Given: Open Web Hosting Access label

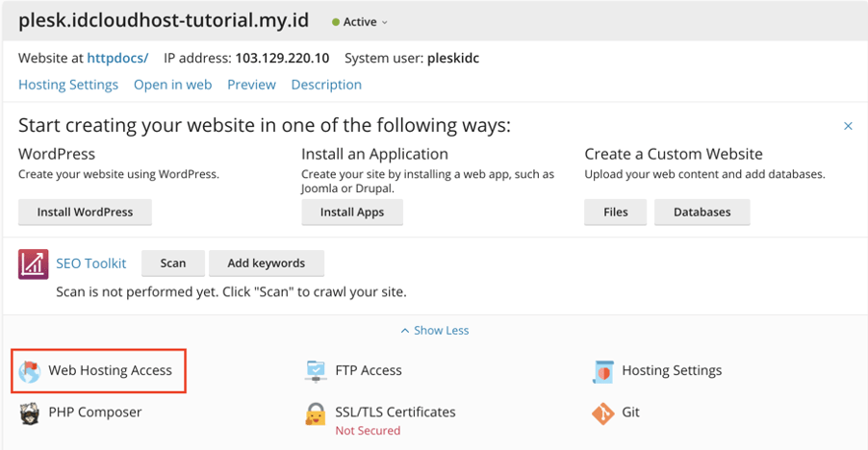Looking at the screenshot, I should 110,370.
